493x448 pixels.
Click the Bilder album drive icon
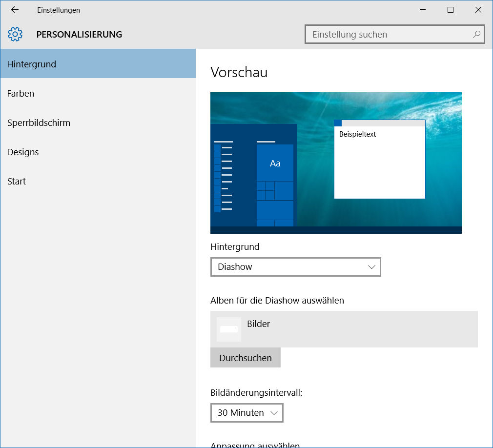point(229,329)
